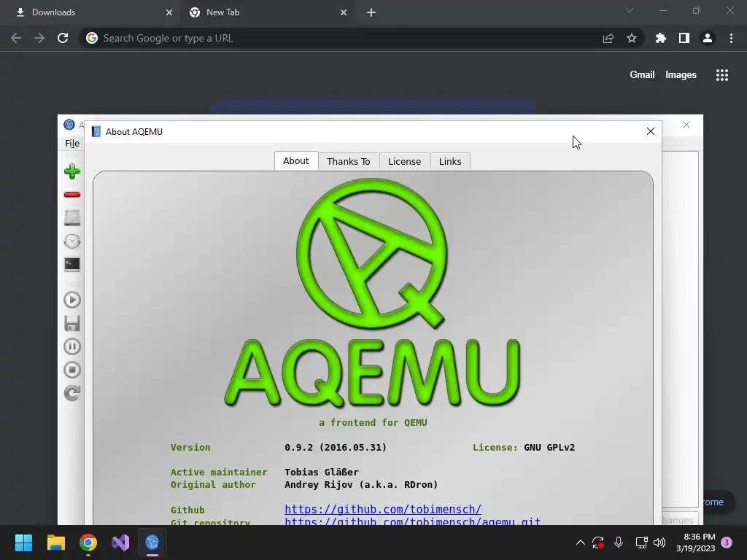Click the name Tobias Gläßer
Viewport: 747px width, 560px height.
pos(322,472)
